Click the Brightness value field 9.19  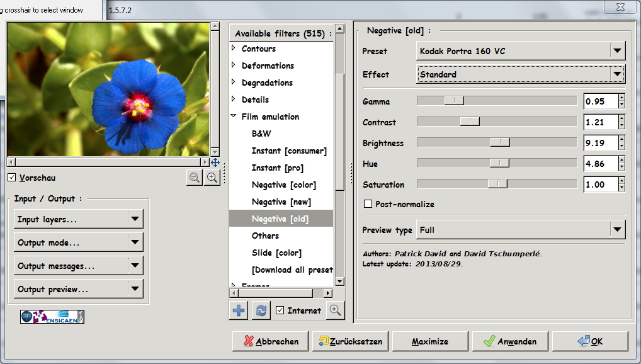tap(601, 143)
